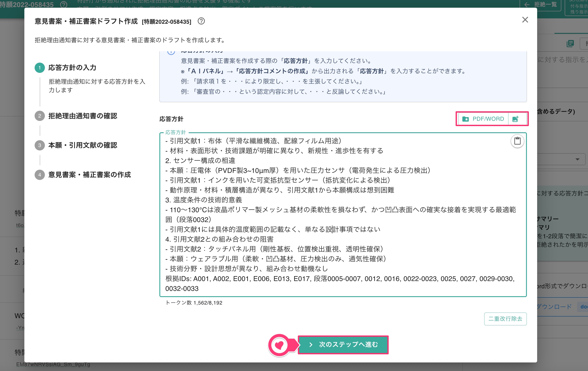Click the 応答方針 section heading

click(x=171, y=119)
